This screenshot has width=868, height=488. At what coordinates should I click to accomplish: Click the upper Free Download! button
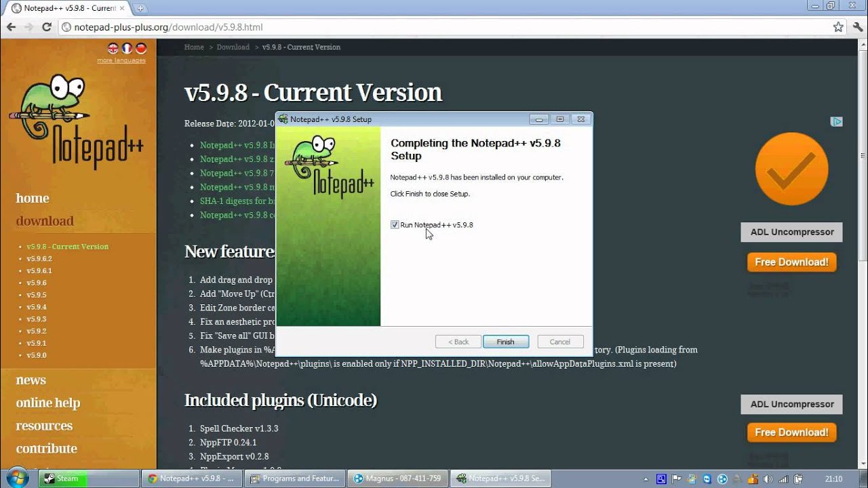[791, 262]
